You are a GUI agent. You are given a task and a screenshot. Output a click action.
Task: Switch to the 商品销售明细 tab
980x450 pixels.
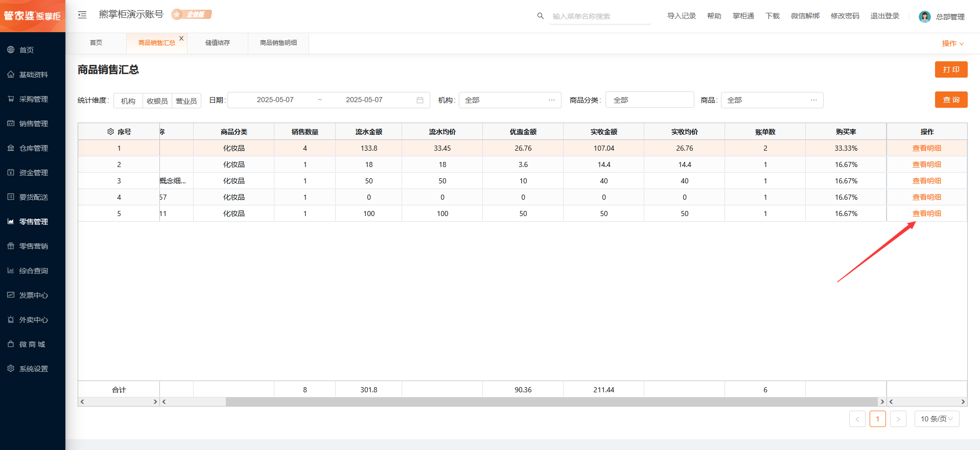click(278, 43)
